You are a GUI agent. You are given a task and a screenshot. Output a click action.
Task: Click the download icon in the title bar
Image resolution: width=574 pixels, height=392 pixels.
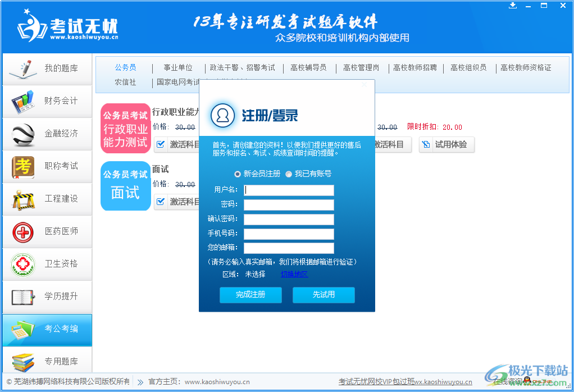tap(512, 6)
